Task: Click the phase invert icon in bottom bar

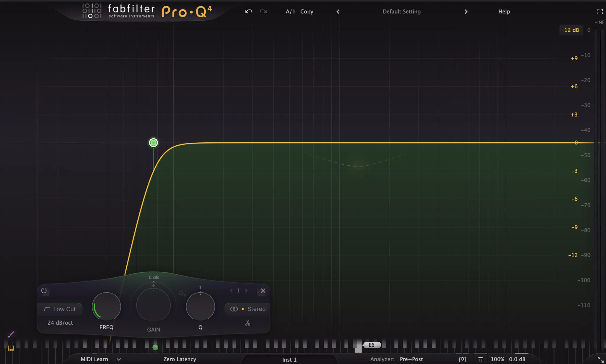Action: point(462,359)
